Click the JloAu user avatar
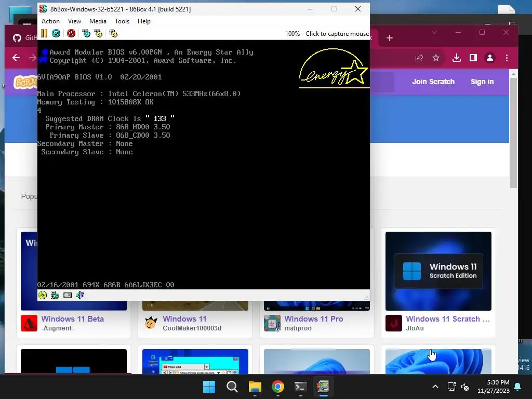 (394, 323)
